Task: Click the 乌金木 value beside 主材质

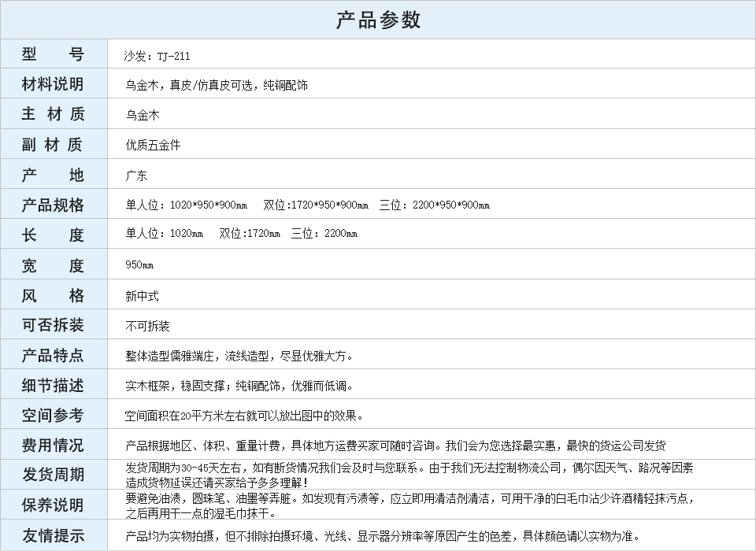Action: pyautogui.click(x=143, y=115)
